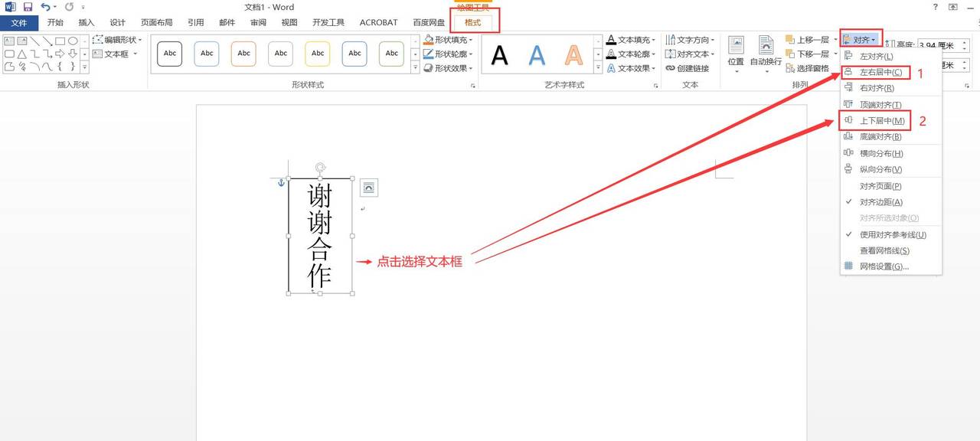Toggle the 对齐边距 checked option
The height and width of the screenshot is (441, 980).
pyautogui.click(x=880, y=203)
